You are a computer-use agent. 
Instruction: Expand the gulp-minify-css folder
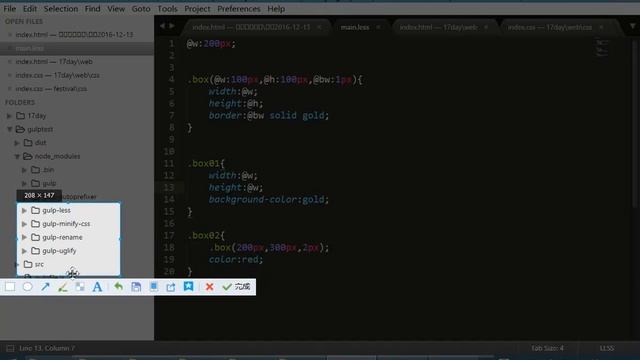(x=24, y=224)
